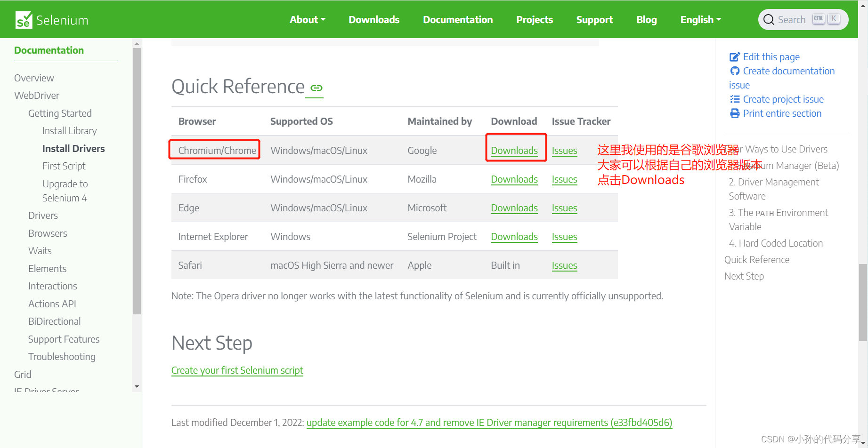The image size is (868, 448).
Task: Click Edit this page link
Action: pyautogui.click(x=771, y=57)
